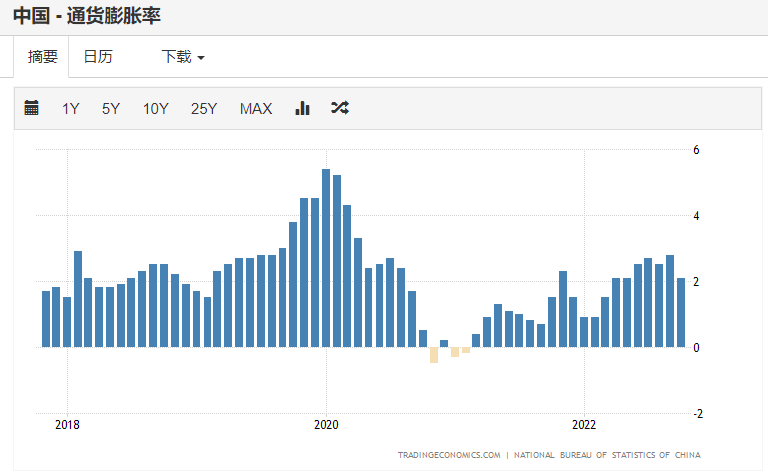Click the tallest bar at 2020 peak

[326, 258]
